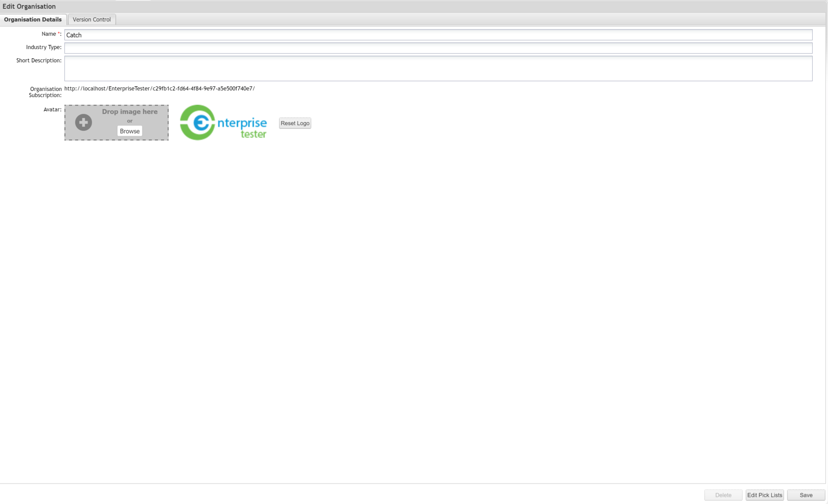Focus the Name field containing Catch
Image resolution: width=828 pixels, height=504 pixels.
pos(438,35)
